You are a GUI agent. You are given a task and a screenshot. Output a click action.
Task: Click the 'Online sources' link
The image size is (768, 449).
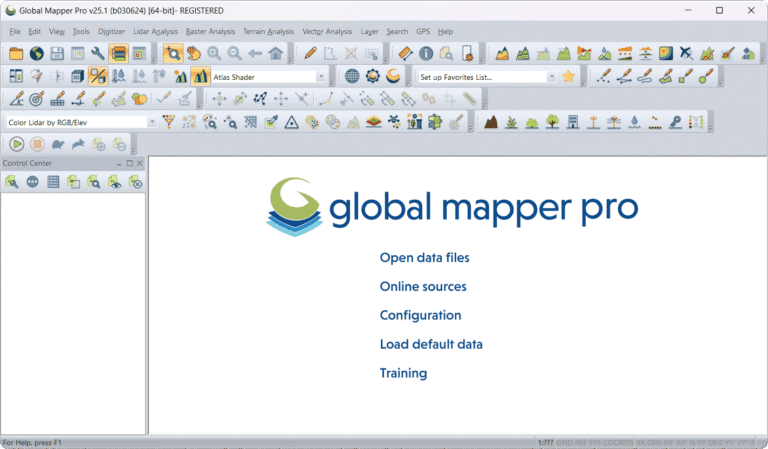coord(423,286)
